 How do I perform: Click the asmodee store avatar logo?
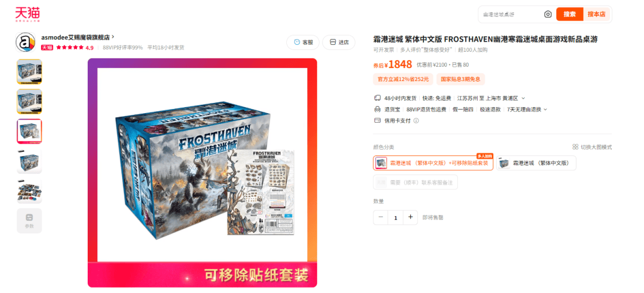(26, 42)
